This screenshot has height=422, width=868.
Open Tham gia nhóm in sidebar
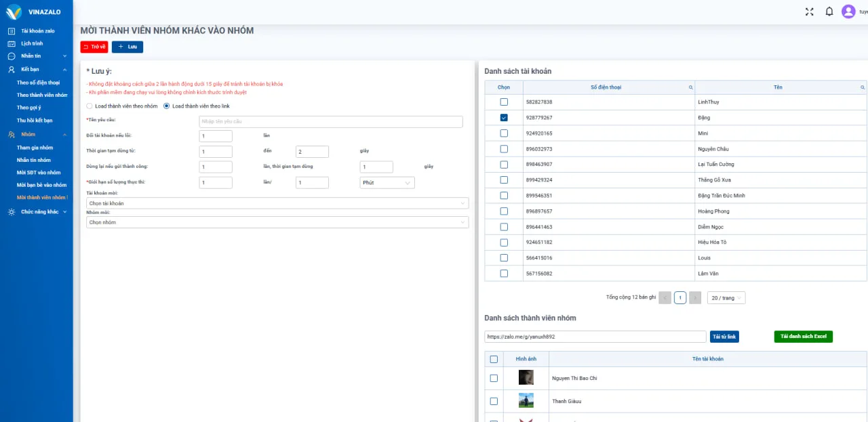[x=35, y=148]
